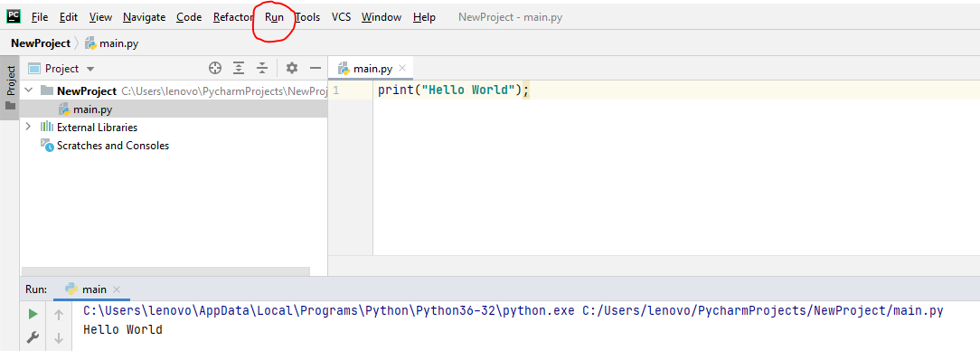This screenshot has width=980, height=351.
Task: Click the print statement code line
Action: click(453, 90)
